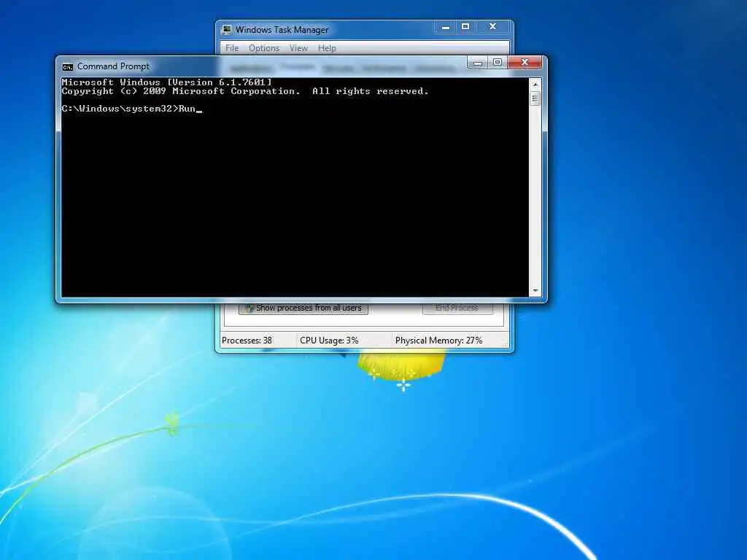Click Show processes from all users button
Screen dimensions: 747x560
tap(303, 308)
